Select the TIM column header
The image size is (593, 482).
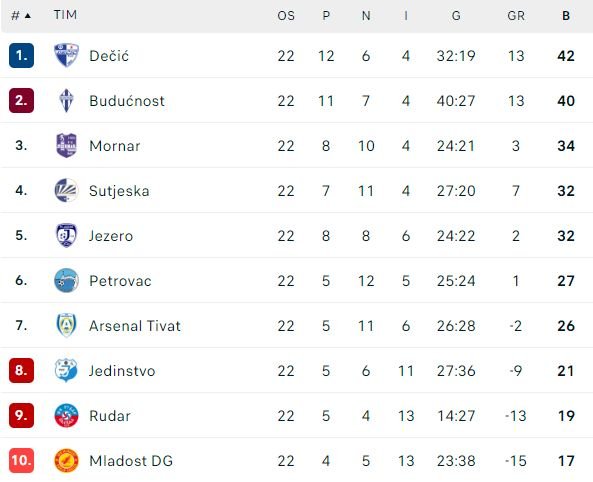(x=65, y=15)
